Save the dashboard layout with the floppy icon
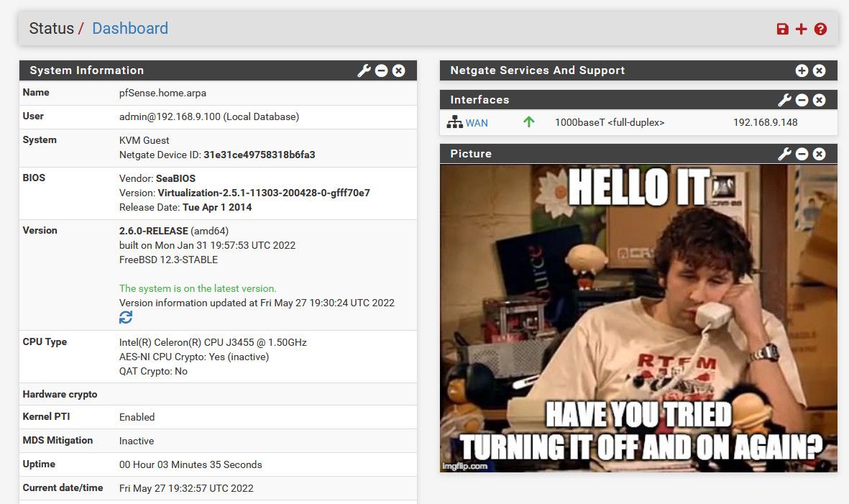Screen dimensions: 849x504 point(782,29)
